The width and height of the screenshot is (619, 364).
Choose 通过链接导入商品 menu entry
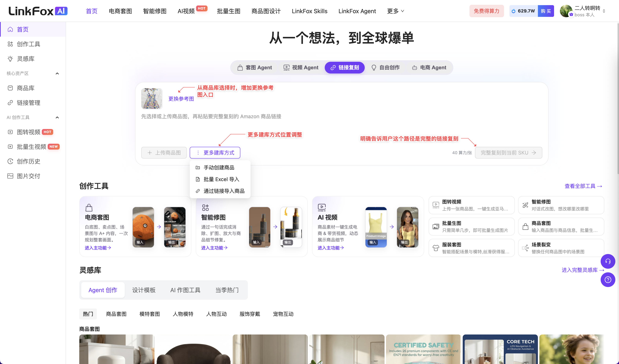tap(220, 191)
